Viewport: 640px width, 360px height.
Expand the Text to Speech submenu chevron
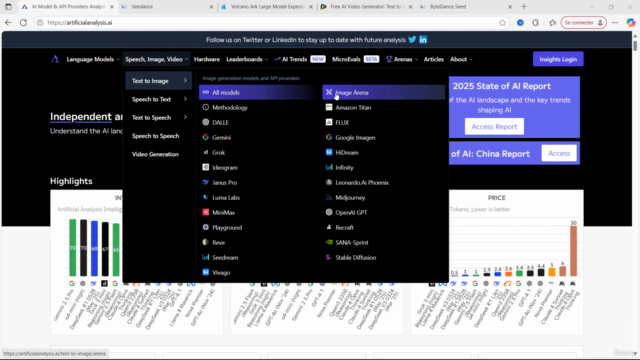tap(185, 117)
